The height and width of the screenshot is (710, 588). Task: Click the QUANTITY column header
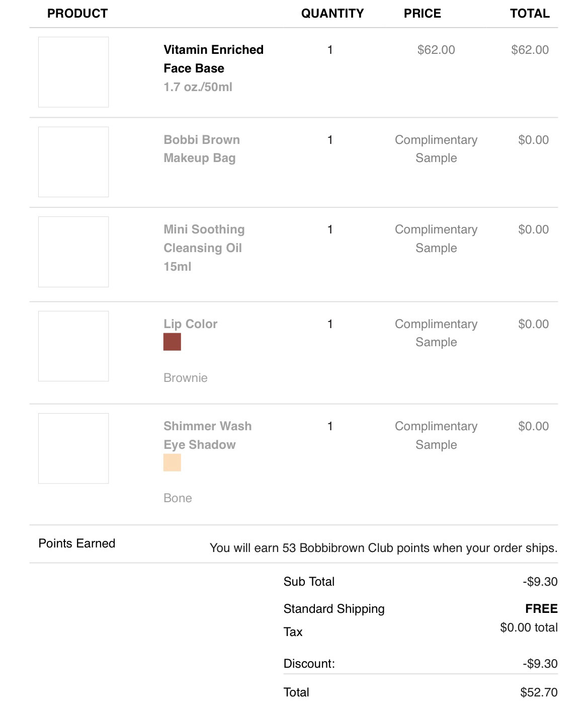pyautogui.click(x=332, y=14)
